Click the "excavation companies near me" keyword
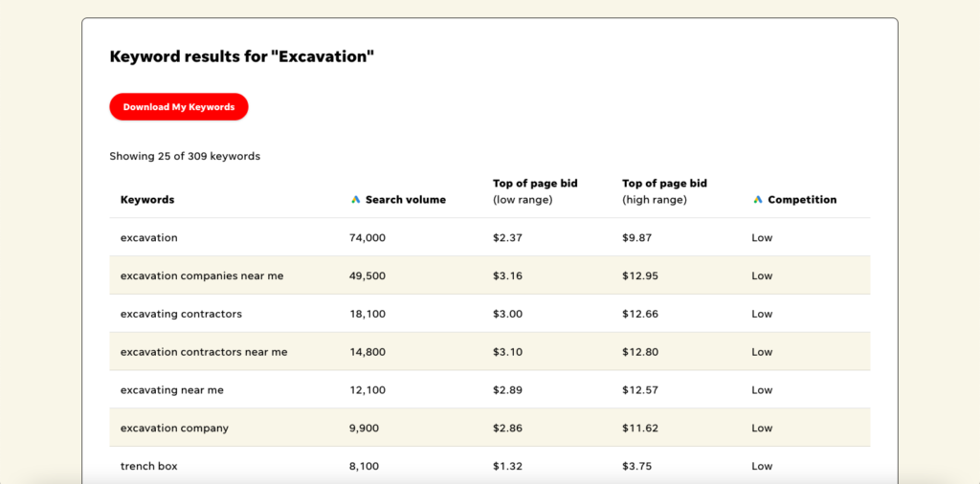Screen dimensions: 980x484 pyautogui.click(x=202, y=275)
